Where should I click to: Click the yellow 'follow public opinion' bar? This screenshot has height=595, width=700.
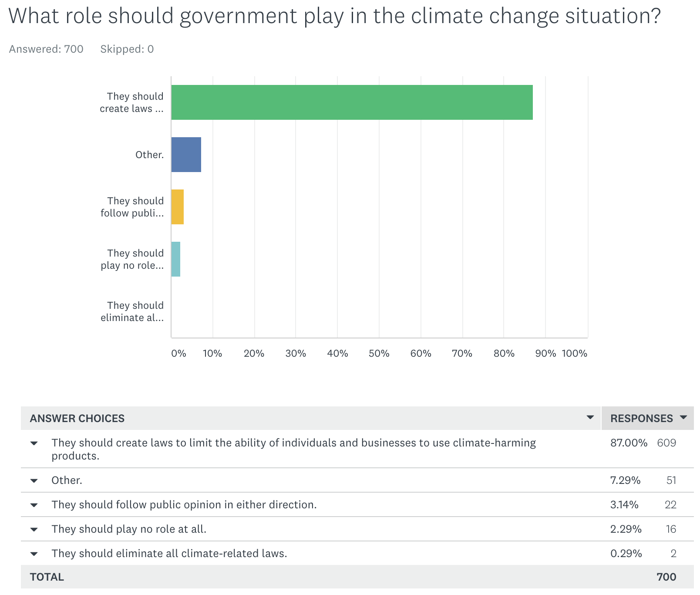point(178,207)
